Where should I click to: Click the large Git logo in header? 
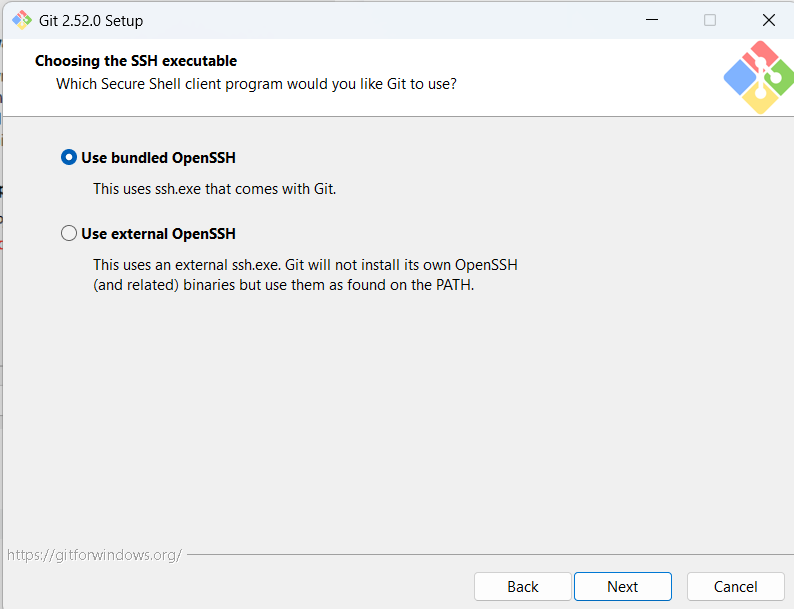tap(759, 77)
